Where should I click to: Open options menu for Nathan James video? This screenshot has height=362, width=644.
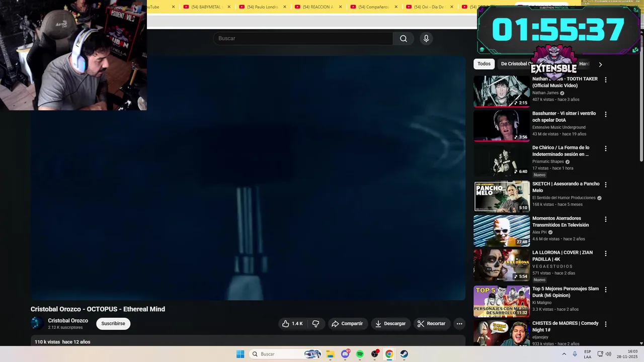(x=606, y=80)
